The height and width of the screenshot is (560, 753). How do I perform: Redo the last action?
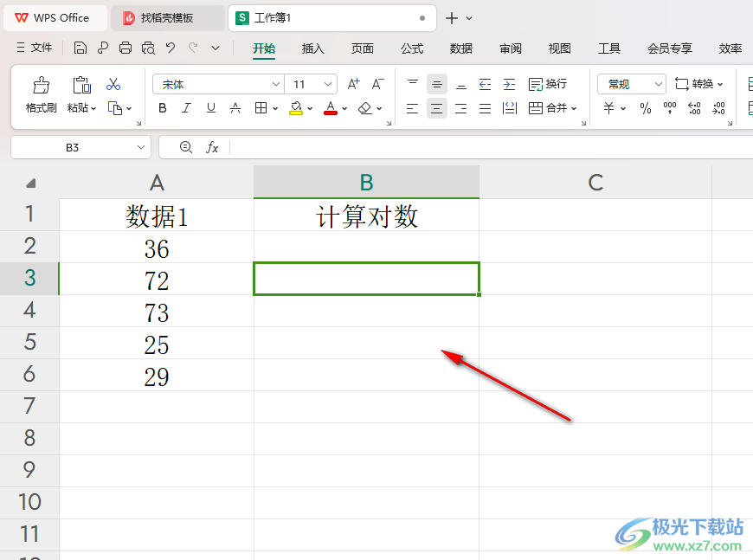[x=193, y=48]
